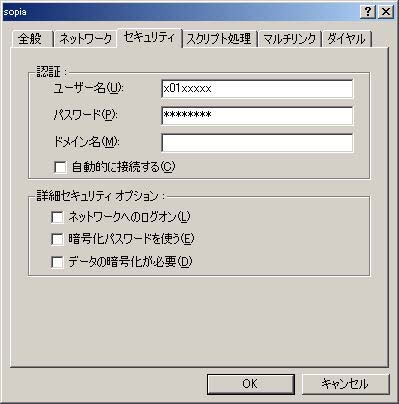Switch to the 全般 tab
The height and width of the screenshot is (404, 399).
click(x=30, y=39)
